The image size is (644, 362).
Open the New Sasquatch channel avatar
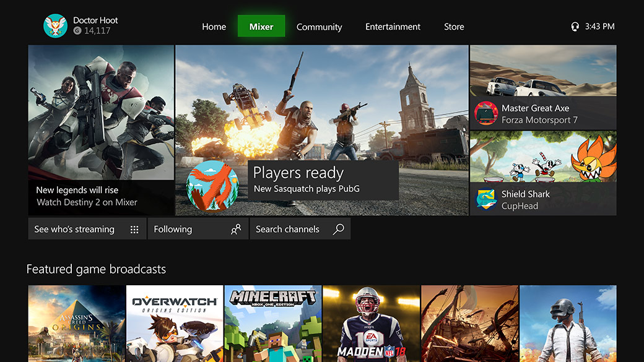pos(212,186)
